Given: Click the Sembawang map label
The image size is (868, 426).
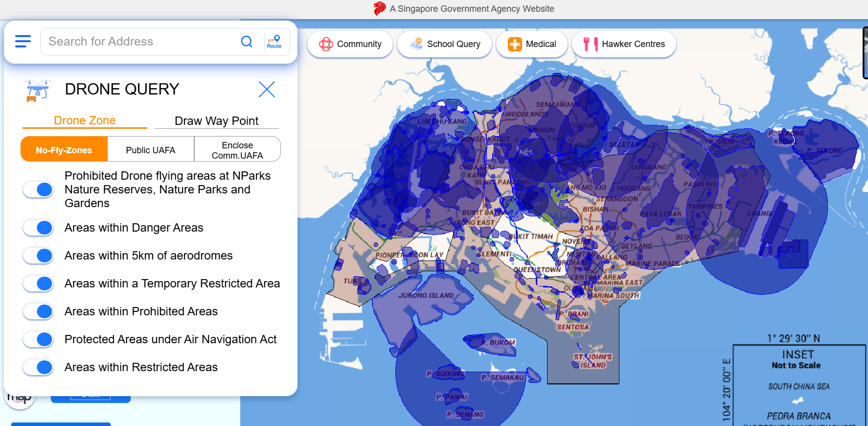Looking at the screenshot, I should click(557, 105).
